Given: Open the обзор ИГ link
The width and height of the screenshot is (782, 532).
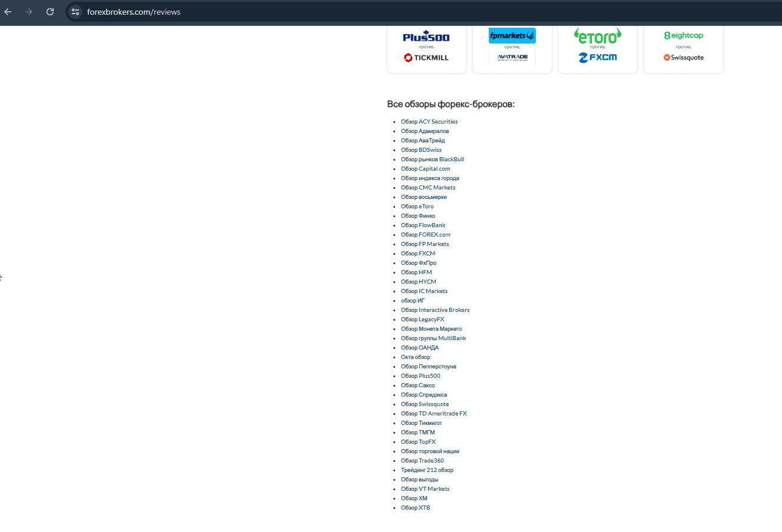Looking at the screenshot, I should pos(413,301).
